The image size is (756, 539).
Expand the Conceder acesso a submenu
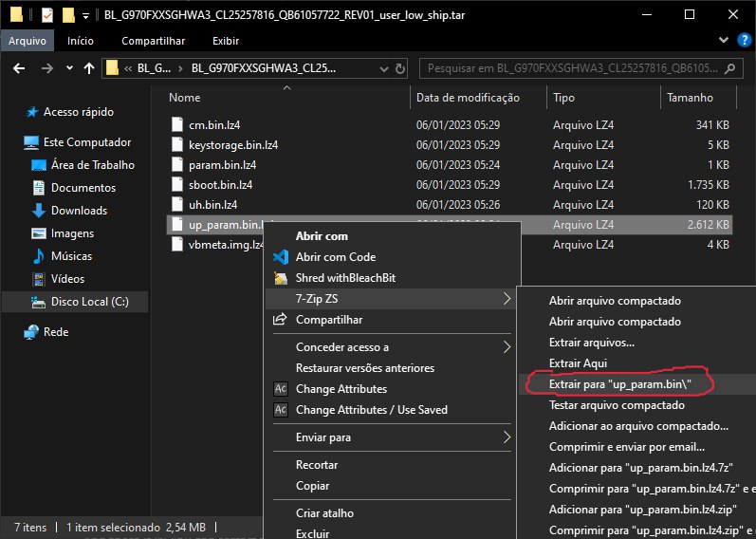point(507,347)
